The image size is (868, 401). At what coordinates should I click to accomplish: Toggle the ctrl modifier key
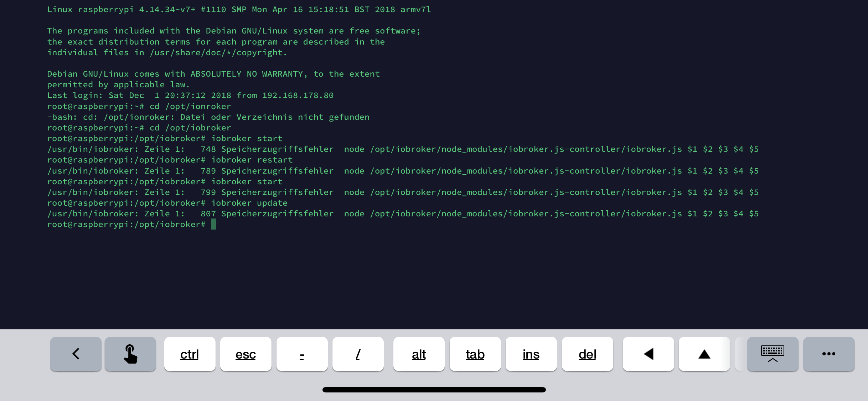(x=190, y=354)
